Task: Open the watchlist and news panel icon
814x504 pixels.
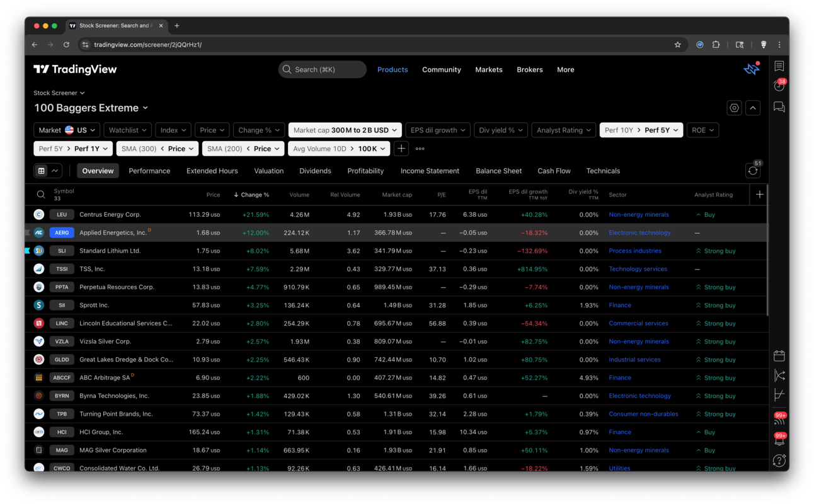Action: coord(779,66)
